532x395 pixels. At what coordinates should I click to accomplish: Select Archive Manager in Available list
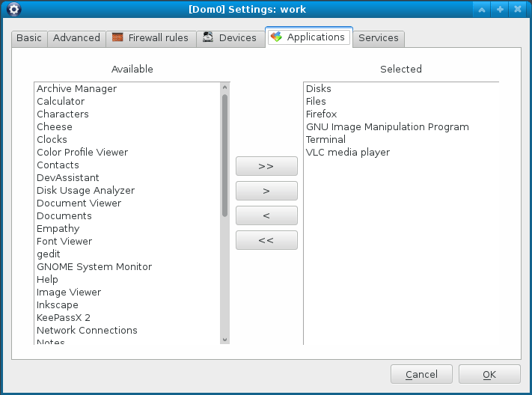pos(77,89)
